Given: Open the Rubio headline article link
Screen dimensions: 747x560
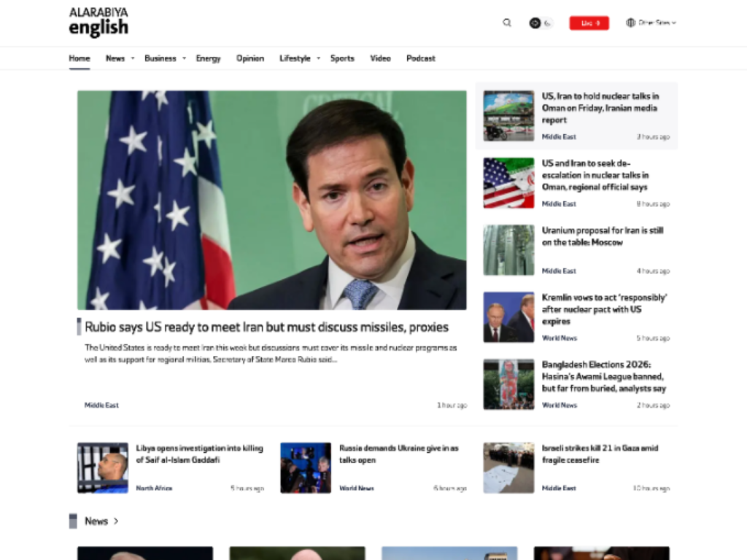Looking at the screenshot, I should point(266,327).
